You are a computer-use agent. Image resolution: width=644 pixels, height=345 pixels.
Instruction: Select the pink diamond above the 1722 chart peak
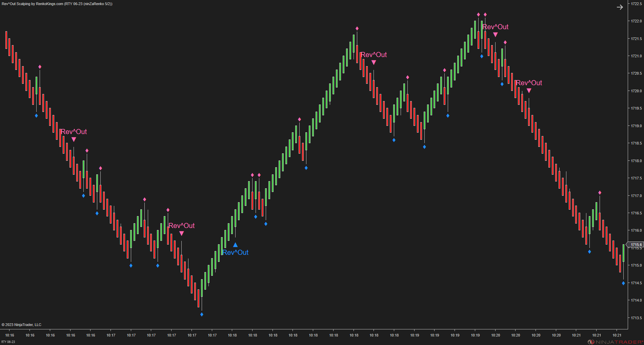click(478, 14)
